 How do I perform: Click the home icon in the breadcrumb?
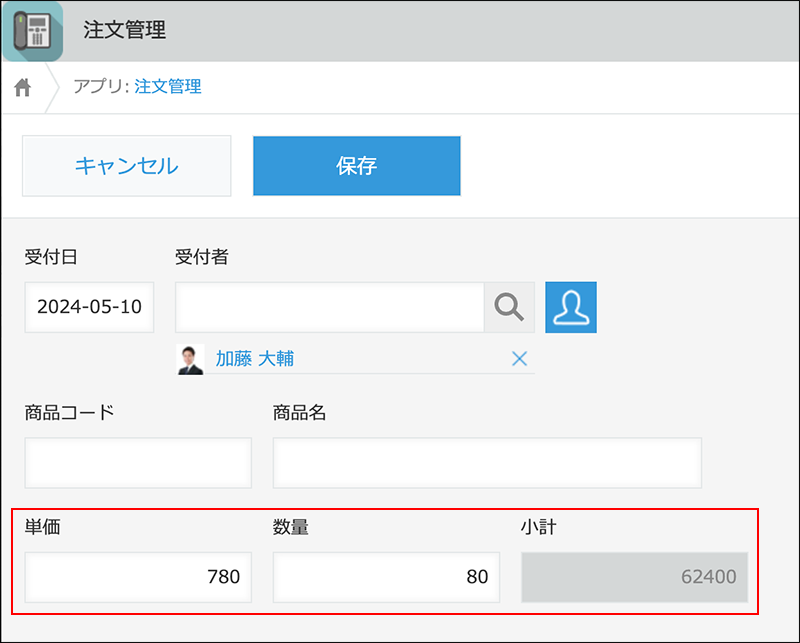point(22,87)
